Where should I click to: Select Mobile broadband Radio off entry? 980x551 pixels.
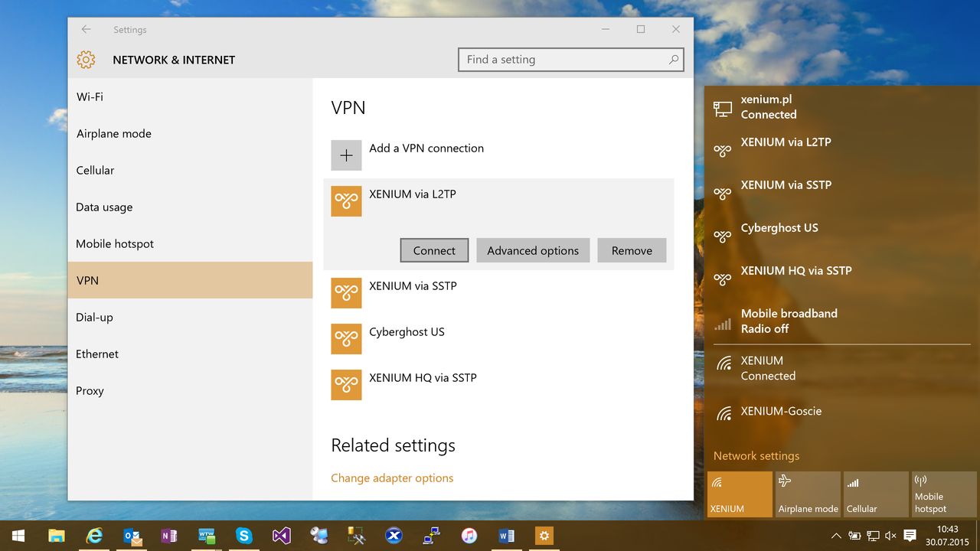coord(841,321)
